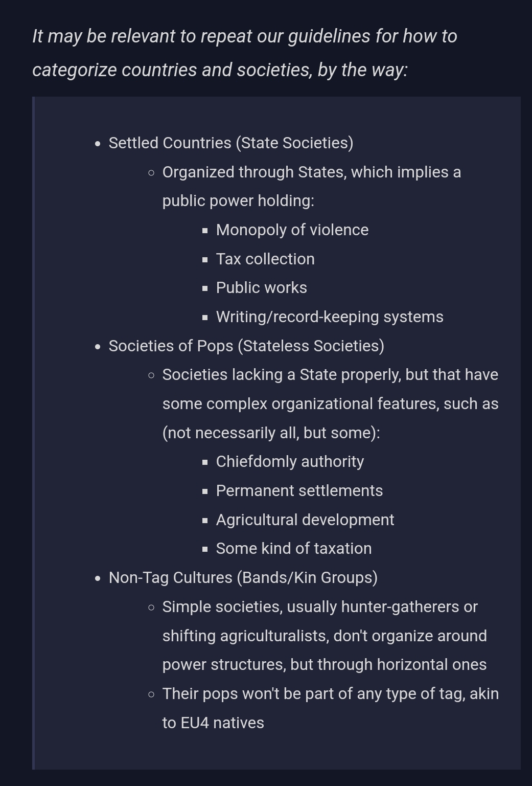Select the Monopoly of violence bullet
This screenshot has width=532, height=786.
pyautogui.click(x=292, y=230)
